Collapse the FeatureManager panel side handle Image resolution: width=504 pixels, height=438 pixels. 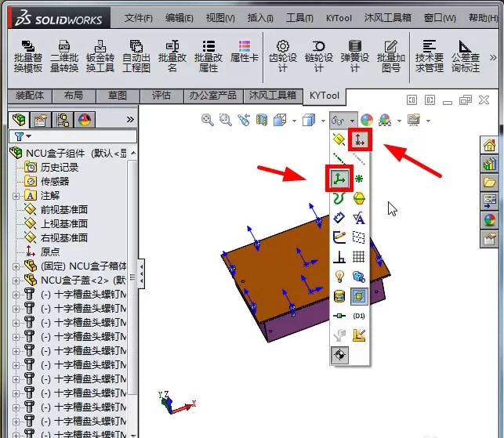(x=141, y=273)
